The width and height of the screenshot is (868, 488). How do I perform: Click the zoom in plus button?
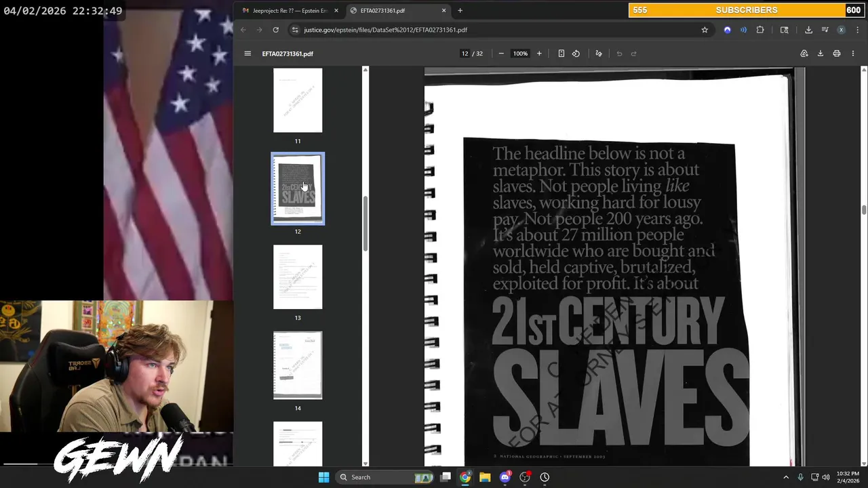coord(539,54)
